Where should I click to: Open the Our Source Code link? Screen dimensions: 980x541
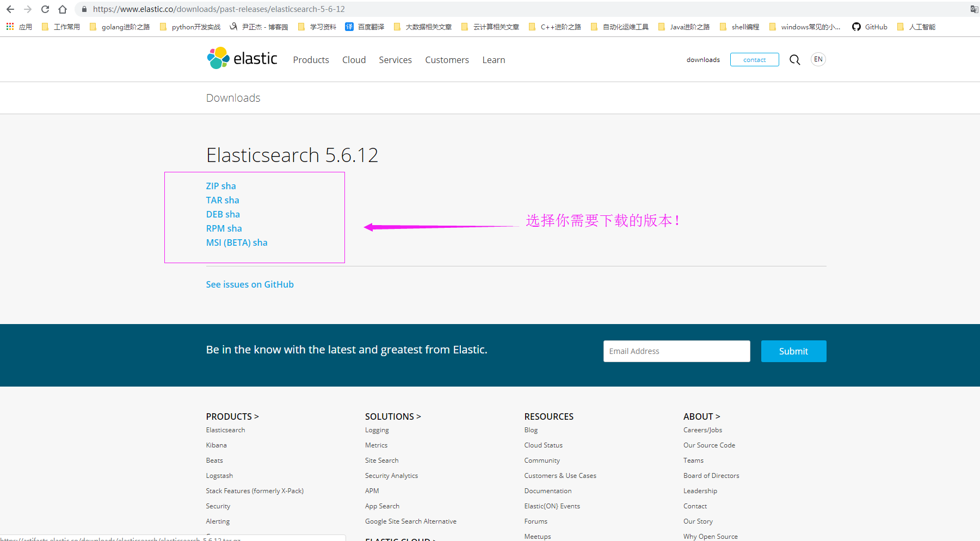[x=709, y=445]
